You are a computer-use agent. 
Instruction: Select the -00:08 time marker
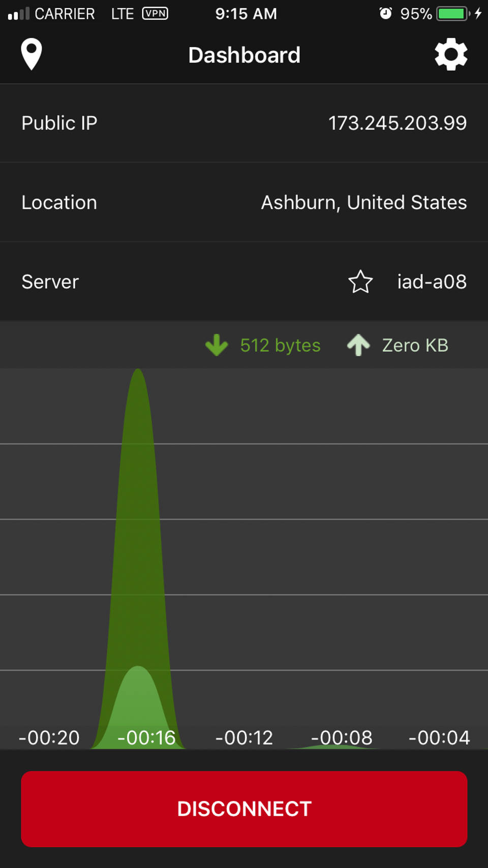point(342,737)
